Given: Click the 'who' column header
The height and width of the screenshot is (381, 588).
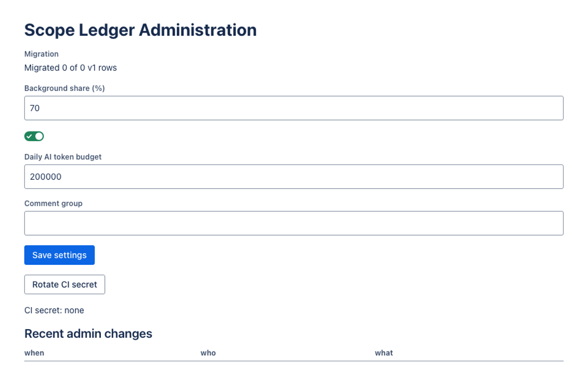Looking at the screenshot, I should pos(208,353).
